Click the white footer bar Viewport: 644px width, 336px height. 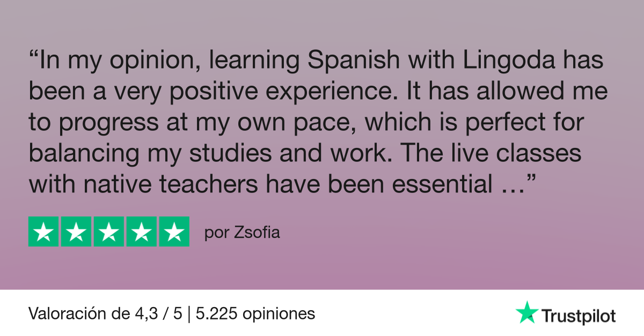[x=322, y=313]
